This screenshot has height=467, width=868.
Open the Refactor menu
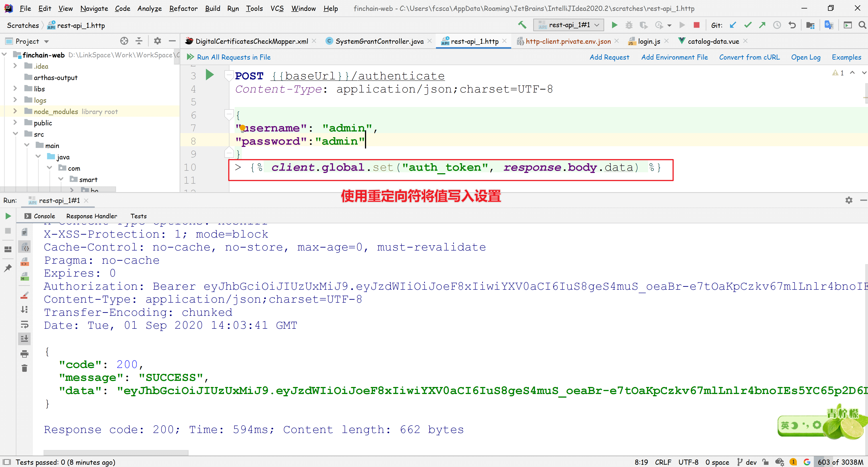coord(183,8)
